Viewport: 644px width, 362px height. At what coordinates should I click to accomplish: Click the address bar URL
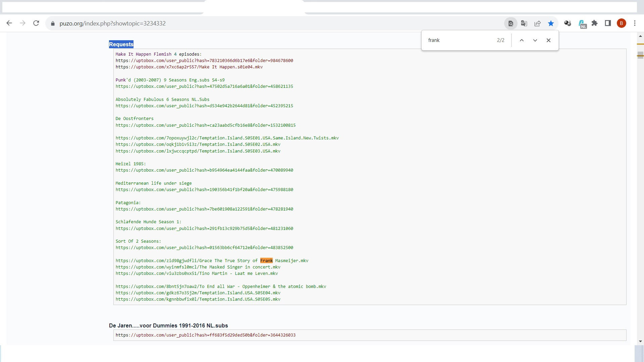112,23
